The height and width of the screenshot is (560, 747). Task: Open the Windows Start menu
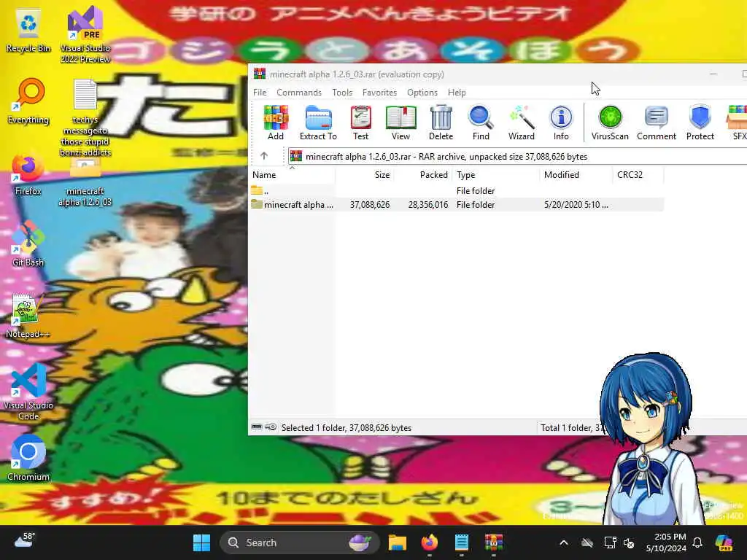(201, 542)
